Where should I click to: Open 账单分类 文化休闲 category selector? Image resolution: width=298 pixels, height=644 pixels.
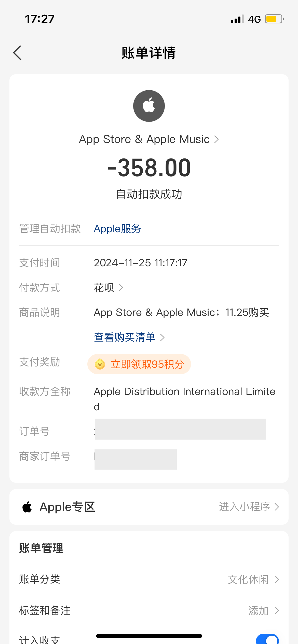253,580
